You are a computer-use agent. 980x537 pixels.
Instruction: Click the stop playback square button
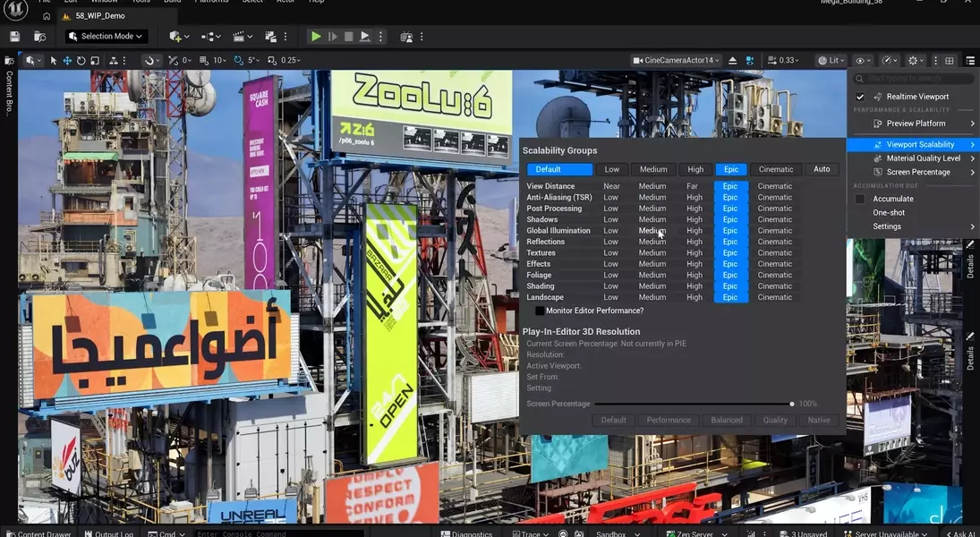click(x=349, y=37)
